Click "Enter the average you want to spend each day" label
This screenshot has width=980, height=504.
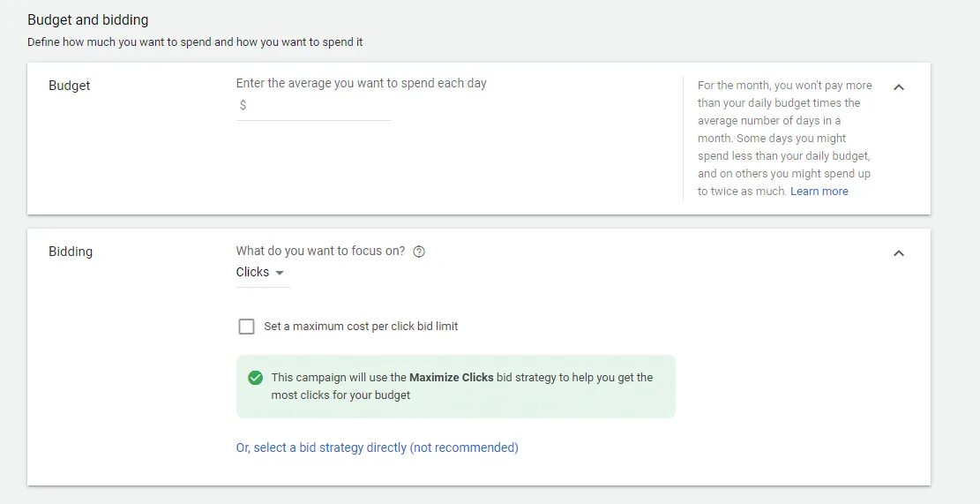[361, 83]
